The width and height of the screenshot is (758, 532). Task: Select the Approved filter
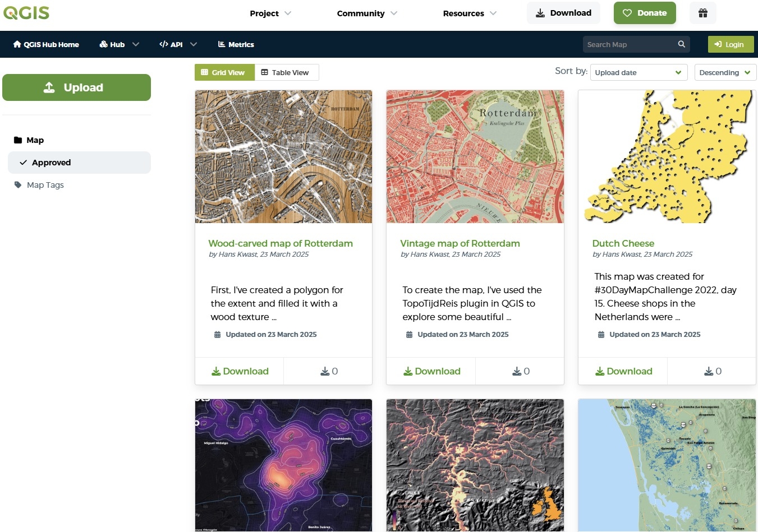[x=79, y=163]
